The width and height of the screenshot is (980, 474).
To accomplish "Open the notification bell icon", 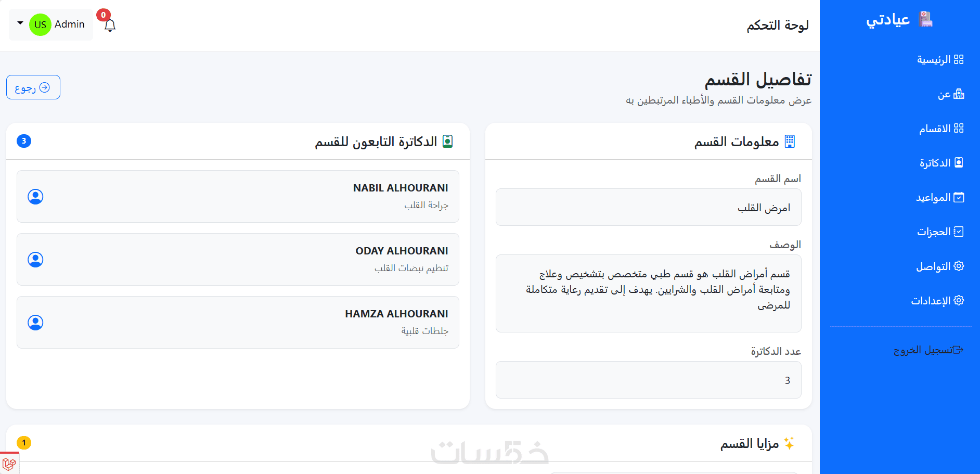I will pyautogui.click(x=110, y=25).
